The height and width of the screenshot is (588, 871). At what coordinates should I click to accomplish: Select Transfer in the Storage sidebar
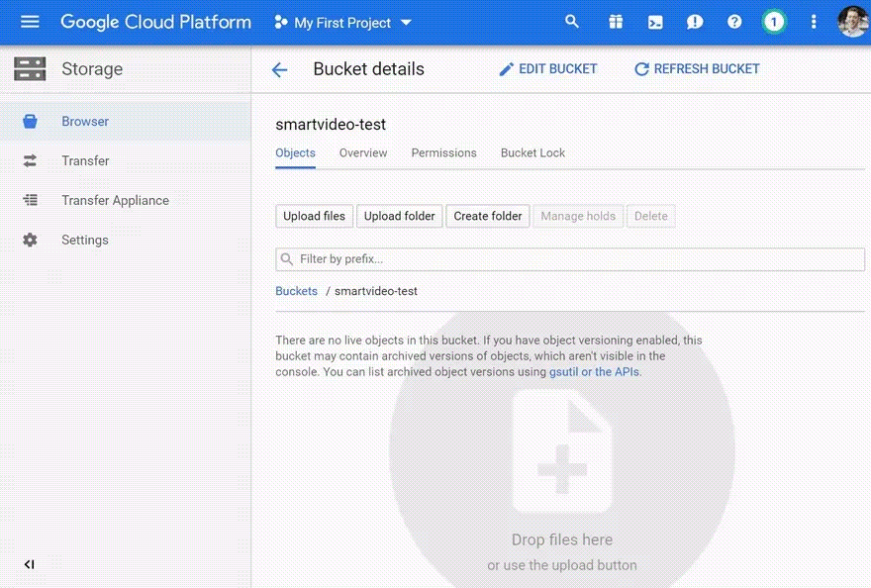point(85,160)
